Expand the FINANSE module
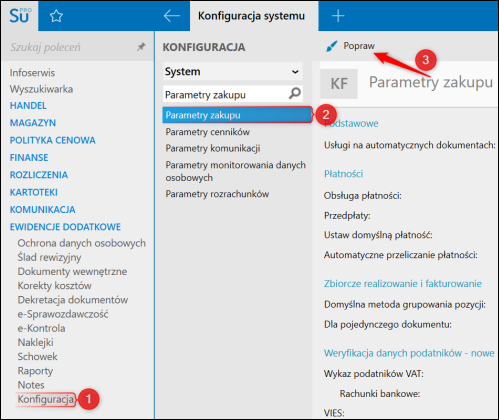The height and width of the screenshot is (420, 499). (x=29, y=158)
